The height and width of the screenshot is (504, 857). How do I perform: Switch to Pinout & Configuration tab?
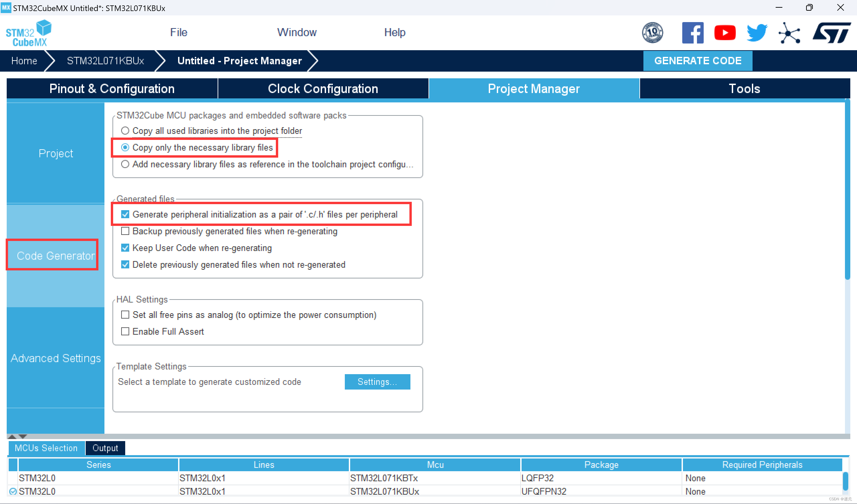pyautogui.click(x=112, y=88)
